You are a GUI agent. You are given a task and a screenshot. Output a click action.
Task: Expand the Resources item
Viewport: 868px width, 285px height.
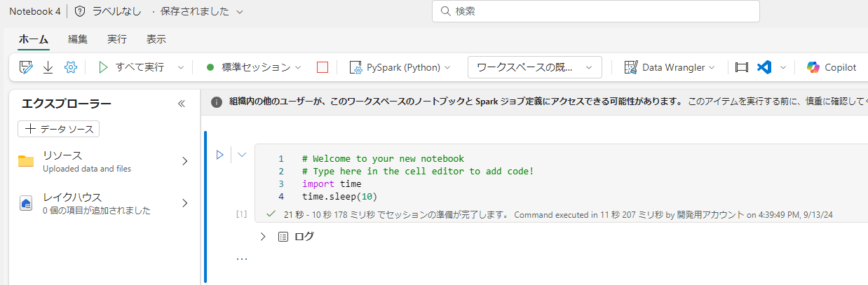(x=185, y=161)
